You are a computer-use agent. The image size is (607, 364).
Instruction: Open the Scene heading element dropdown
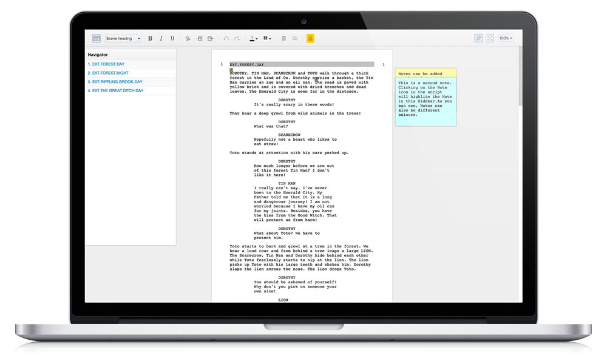click(123, 38)
